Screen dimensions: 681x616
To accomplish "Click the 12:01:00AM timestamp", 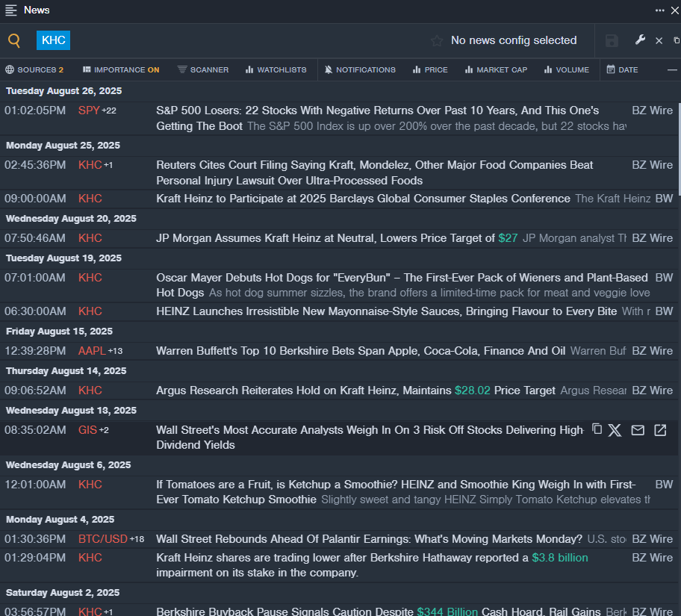I will (x=35, y=485).
